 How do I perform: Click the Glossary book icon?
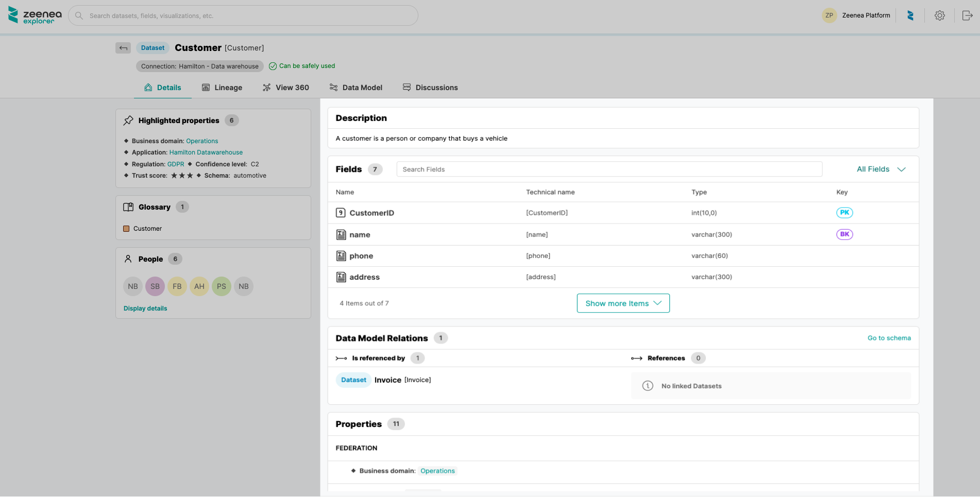(128, 207)
